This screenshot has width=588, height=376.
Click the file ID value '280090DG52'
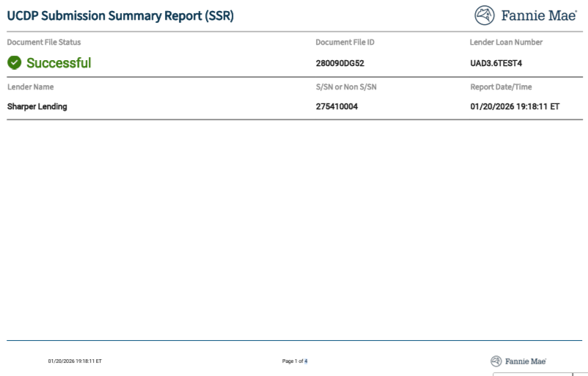point(339,63)
